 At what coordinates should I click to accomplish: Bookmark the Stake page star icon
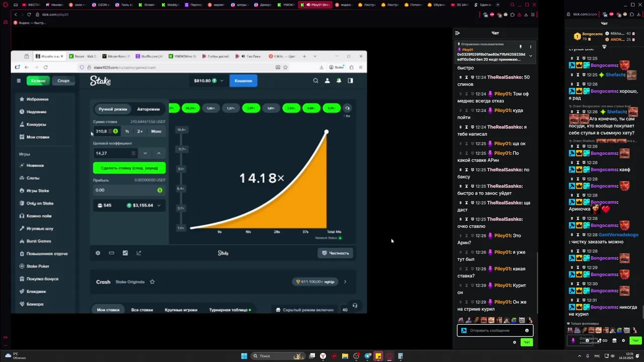coord(285,67)
